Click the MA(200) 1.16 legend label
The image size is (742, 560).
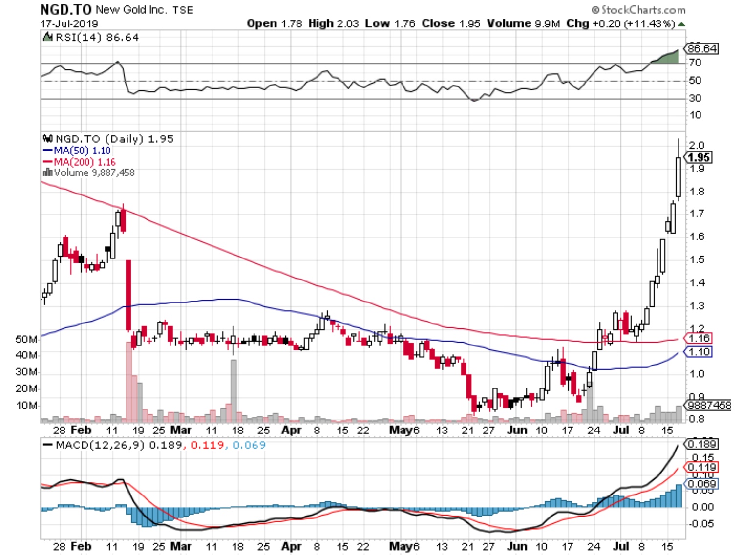click(x=85, y=162)
